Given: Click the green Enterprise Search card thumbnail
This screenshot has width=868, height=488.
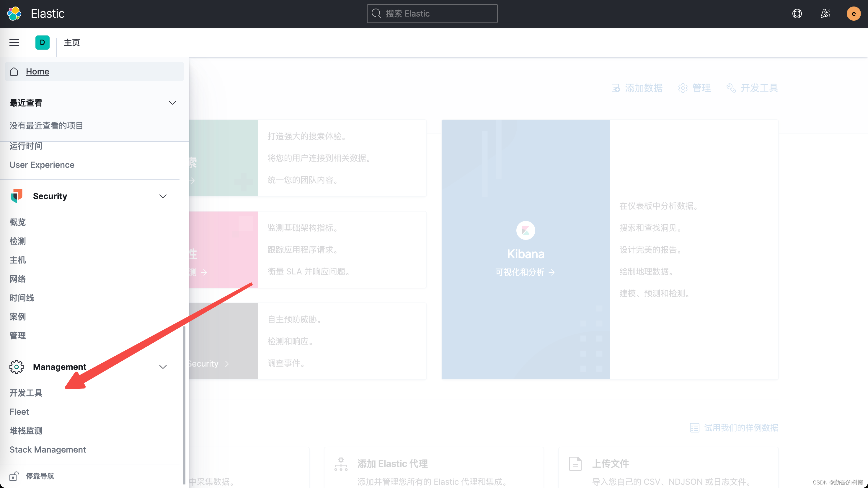Looking at the screenshot, I should (223, 158).
